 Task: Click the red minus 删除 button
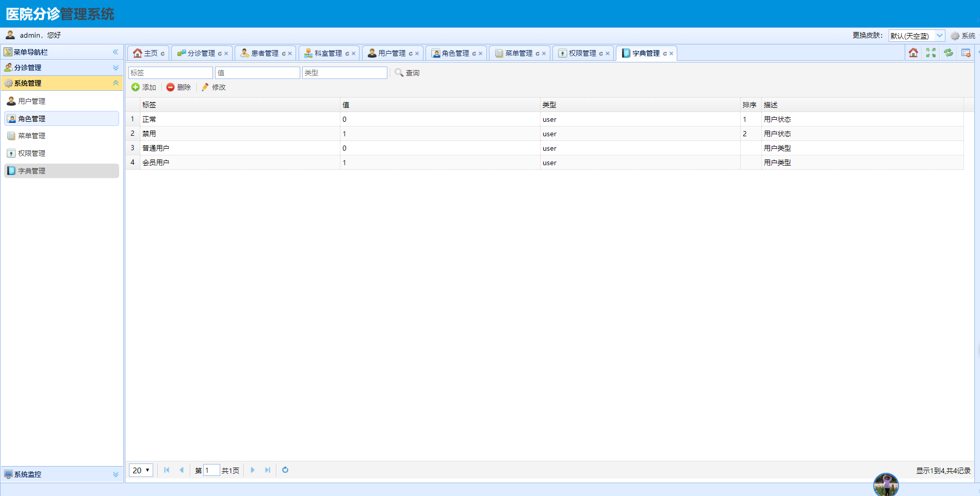click(x=178, y=87)
